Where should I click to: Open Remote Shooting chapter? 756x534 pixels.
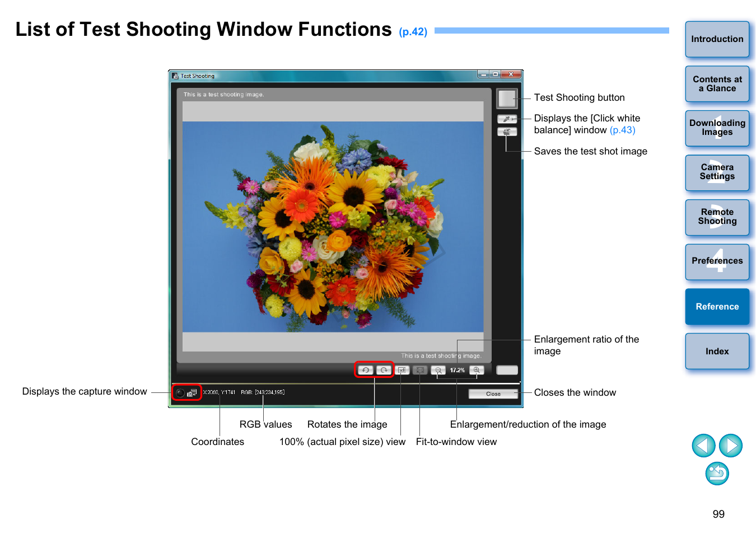pyautogui.click(x=717, y=217)
